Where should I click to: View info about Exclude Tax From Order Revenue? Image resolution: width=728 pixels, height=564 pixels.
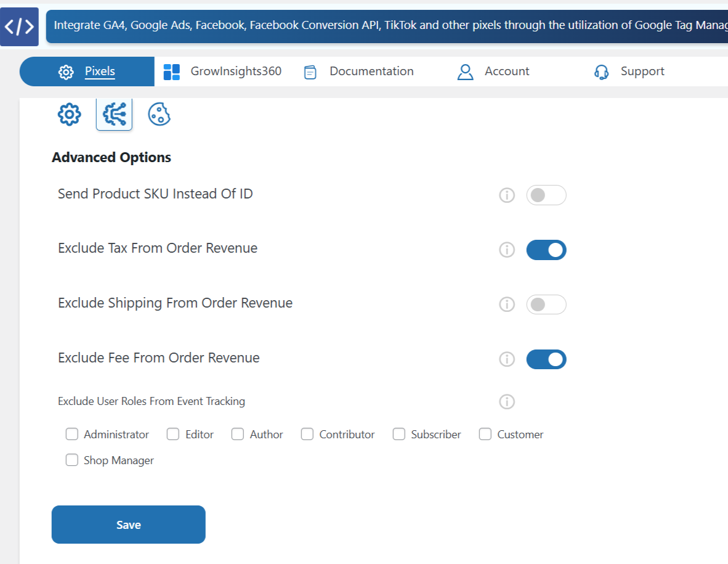click(507, 250)
